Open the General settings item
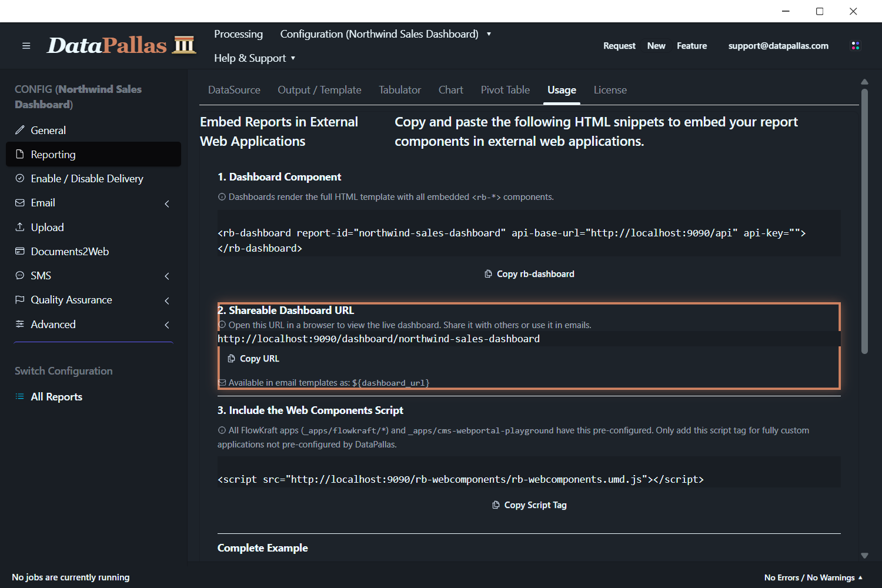Screen dimensions: 882x588 point(93,130)
